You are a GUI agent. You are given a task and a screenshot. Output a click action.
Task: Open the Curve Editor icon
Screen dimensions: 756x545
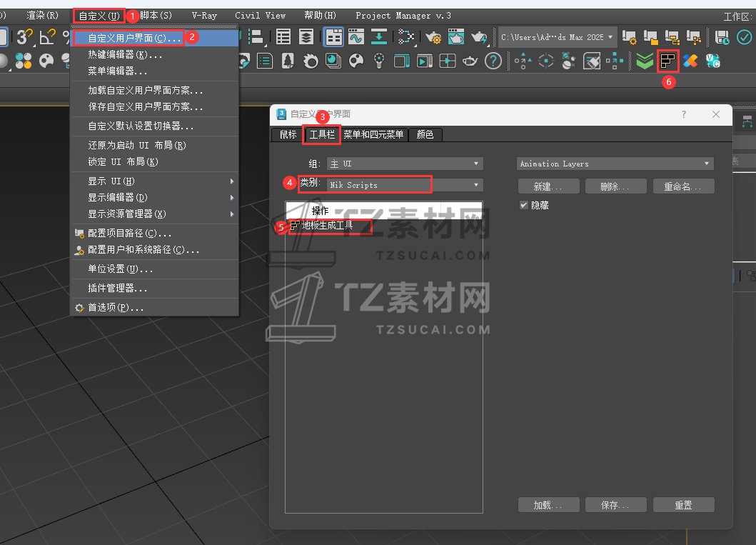[356, 37]
